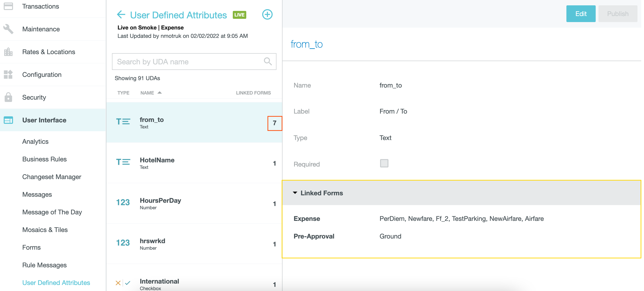
Task: Open the Business Rules menu item
Action: click(44, 159)
